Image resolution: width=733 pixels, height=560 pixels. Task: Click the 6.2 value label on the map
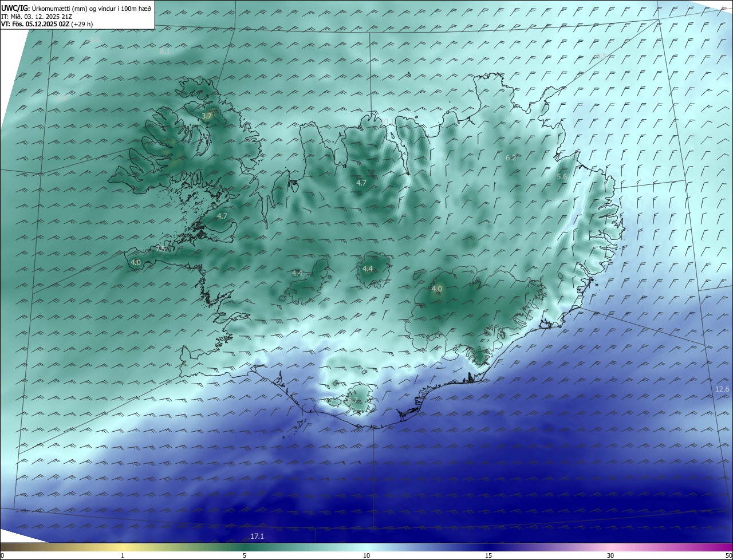(x=511, y=157)
